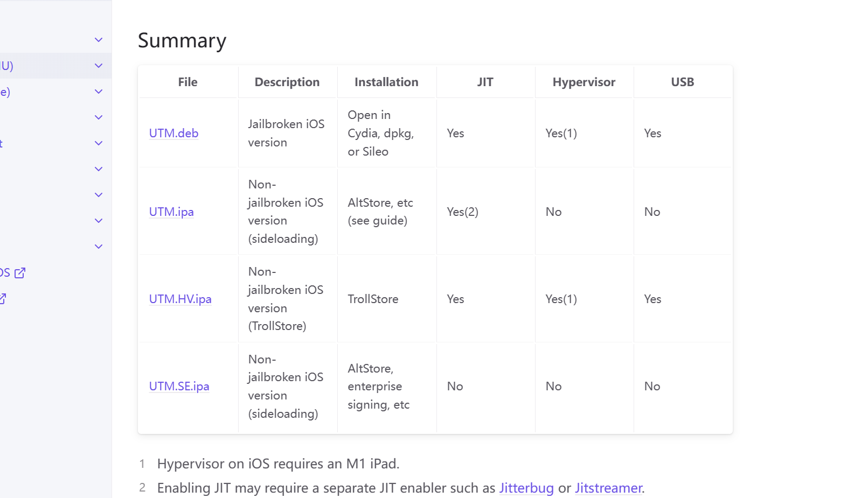This screenshot has height=498, width=868.
Task: Click the JIT "No" cell in the UTM.SE.ipa row
Action: click(485, 386)
